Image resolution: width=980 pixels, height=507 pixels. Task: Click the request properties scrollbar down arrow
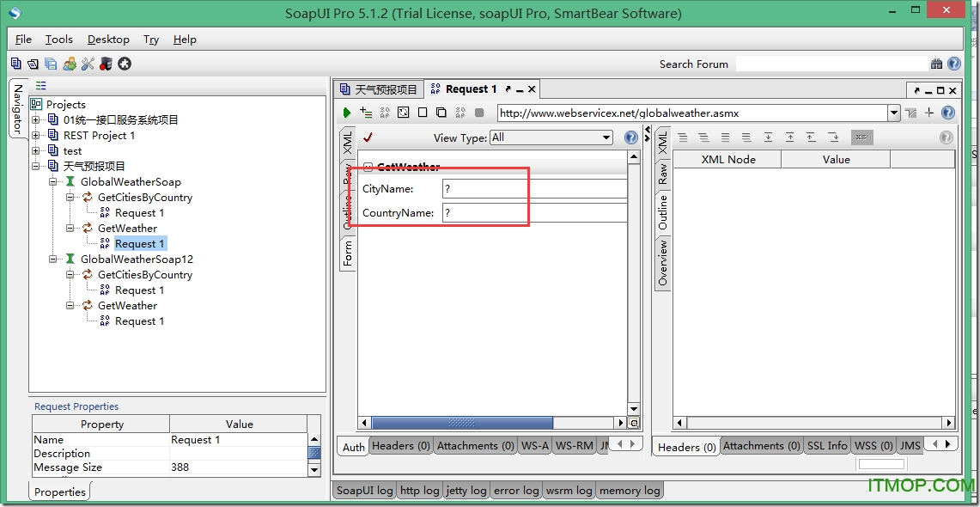pos(314,469)
